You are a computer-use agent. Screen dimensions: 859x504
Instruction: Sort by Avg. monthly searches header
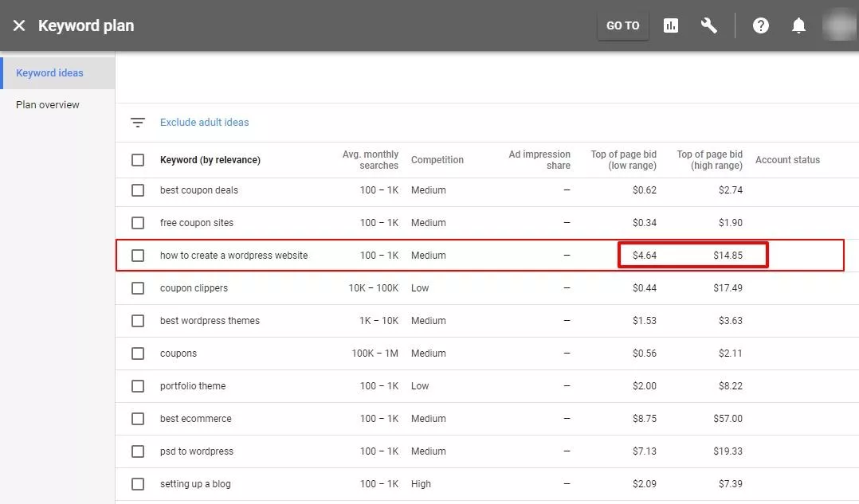[x=371, y=160]
